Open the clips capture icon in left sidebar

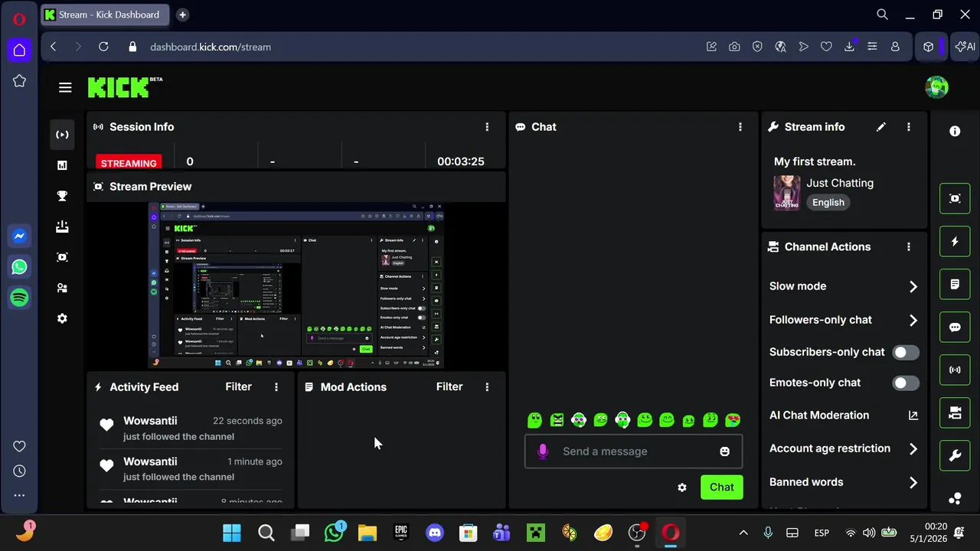(x=62, y=257)
